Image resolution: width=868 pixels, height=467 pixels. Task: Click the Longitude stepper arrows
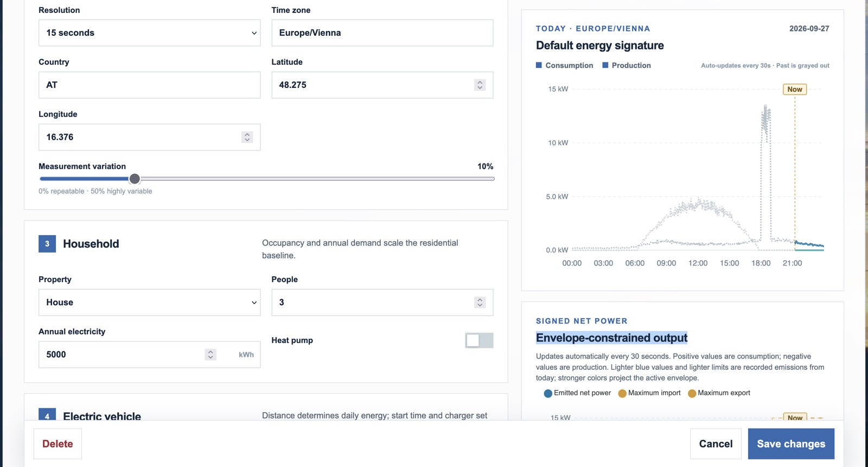[247, 137]
